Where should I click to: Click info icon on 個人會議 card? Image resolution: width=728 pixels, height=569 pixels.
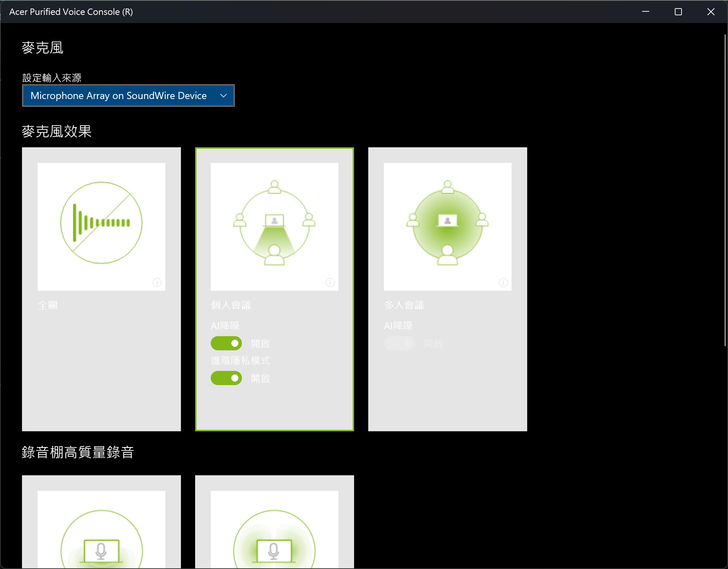tap(330, 283)
